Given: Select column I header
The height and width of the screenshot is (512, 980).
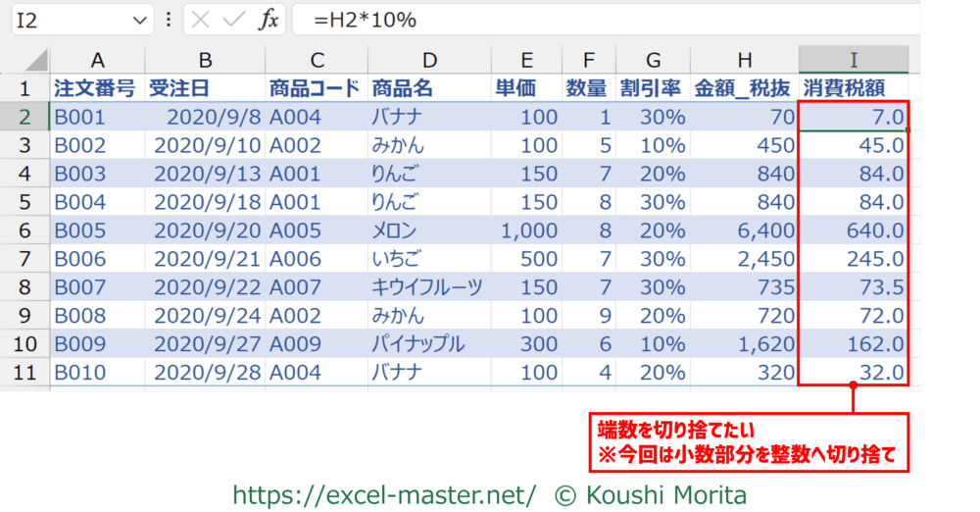Looking at the screenshot, I should pos(853,59).
